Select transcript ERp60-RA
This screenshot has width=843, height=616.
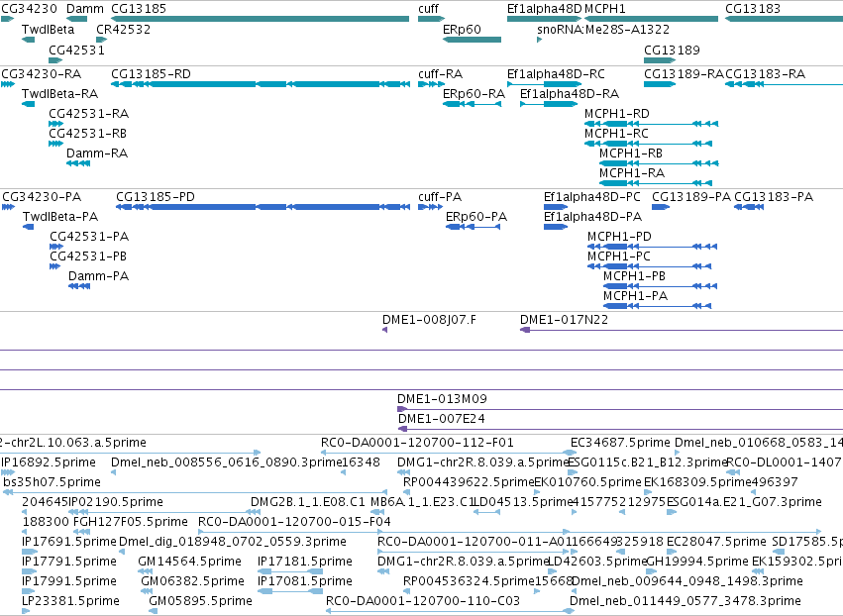click(x=474, y=94)
